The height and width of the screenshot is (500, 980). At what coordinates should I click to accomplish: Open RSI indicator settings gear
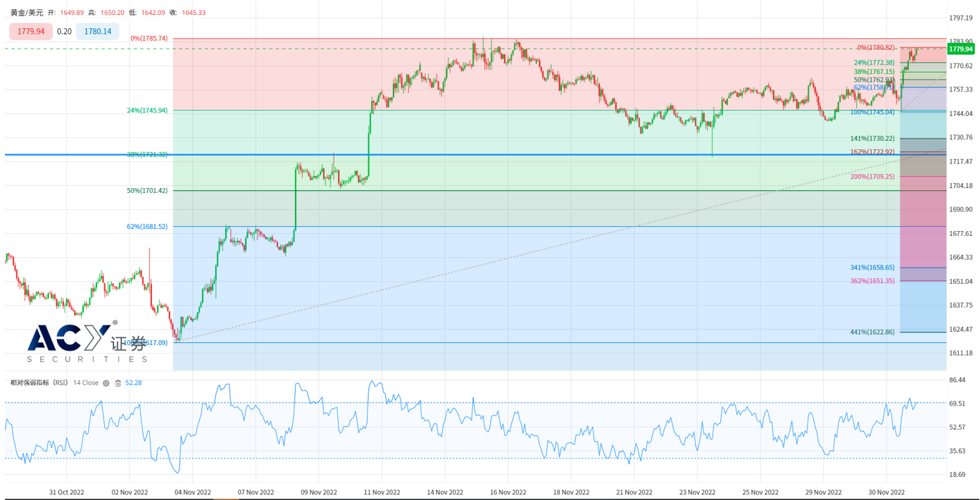tap(106, 383)
